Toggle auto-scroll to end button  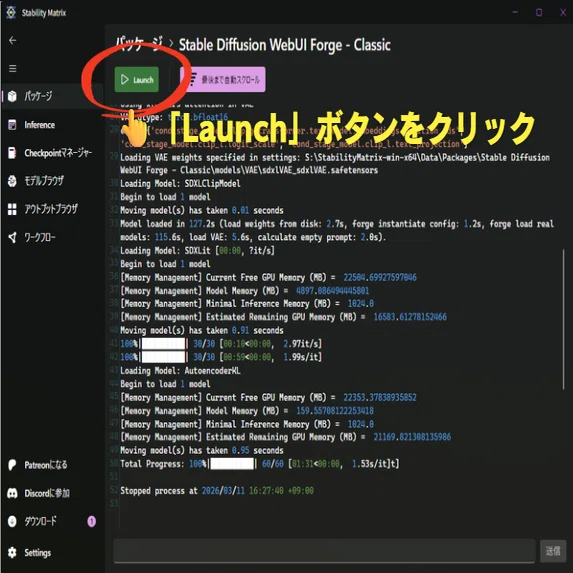pos(223,79)
